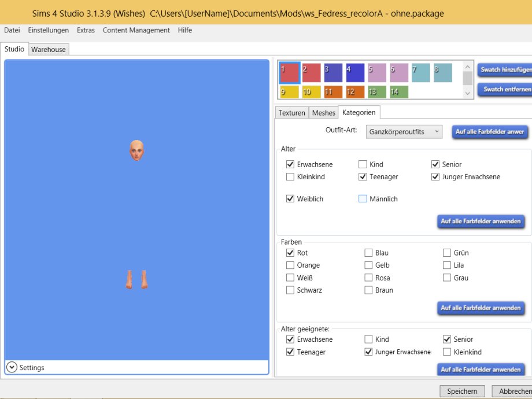Switch to the Meshes tab
The height and width of the screenshot is (399, 532).
pyautogui.click(x=324, y=113)
